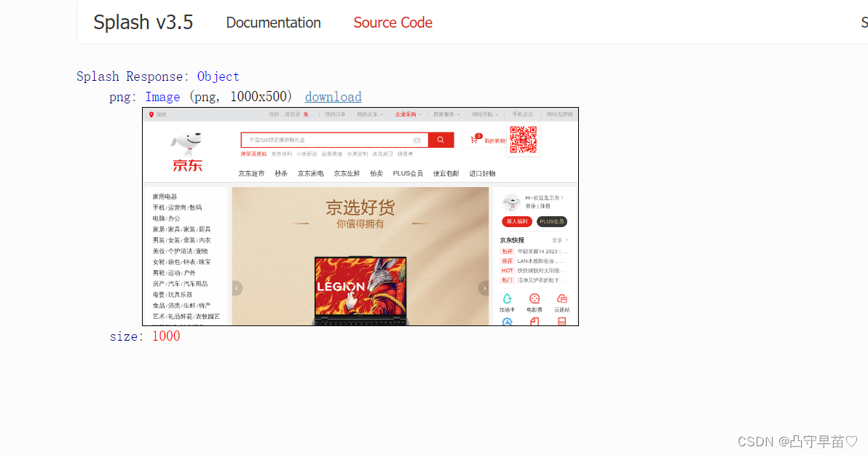Image resolution: width=868 pixels, height=455 pixels.
Task: Open the 便宜包邮 nav tab
Action: click(446, 173)
